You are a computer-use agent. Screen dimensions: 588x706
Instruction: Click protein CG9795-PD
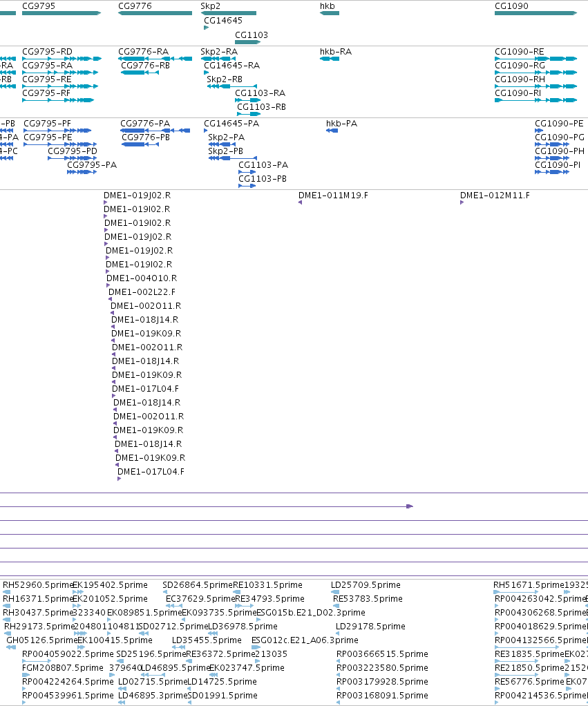pyautogui.click(x=73, y=151)
